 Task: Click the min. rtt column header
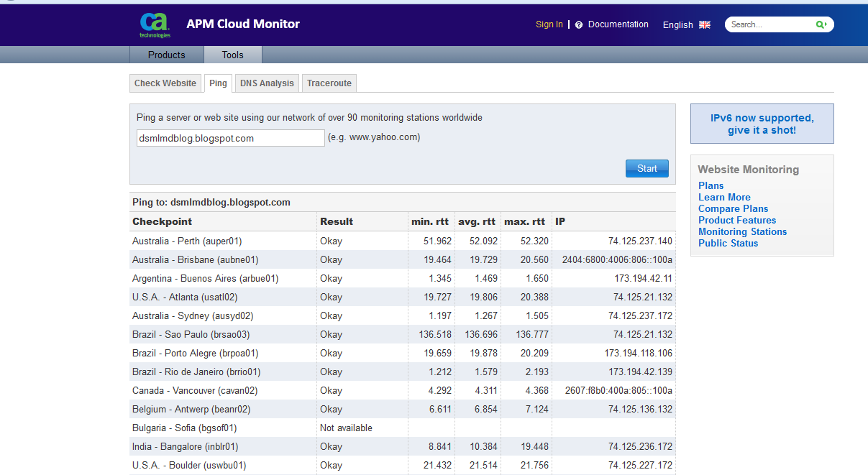coord(430,221)
